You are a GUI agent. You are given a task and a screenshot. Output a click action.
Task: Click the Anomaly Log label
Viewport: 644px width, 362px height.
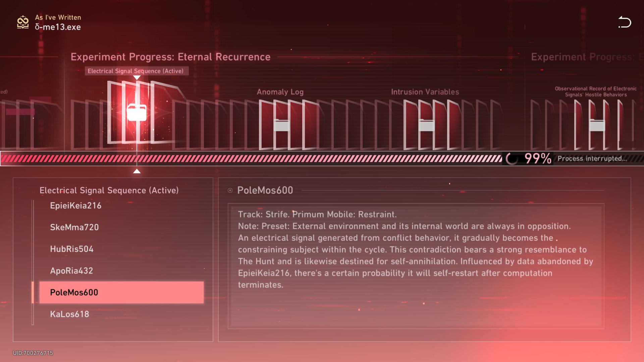280,92
